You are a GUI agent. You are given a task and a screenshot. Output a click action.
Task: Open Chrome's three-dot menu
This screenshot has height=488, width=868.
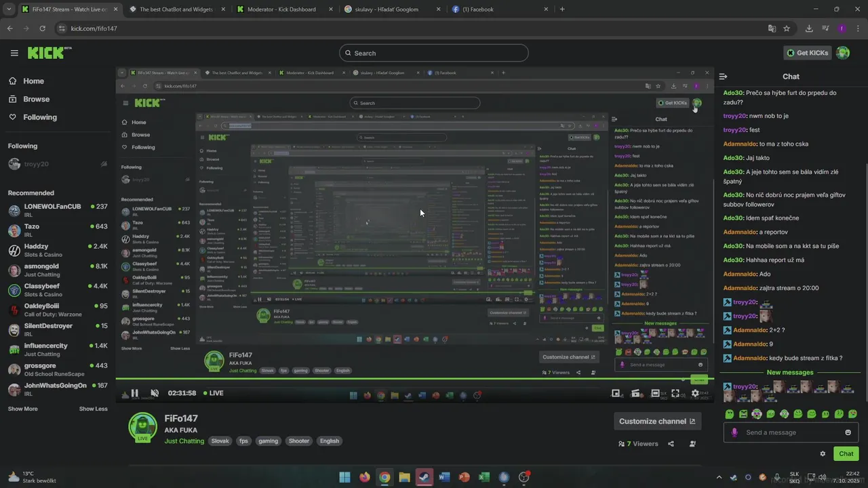coord(856,28)
